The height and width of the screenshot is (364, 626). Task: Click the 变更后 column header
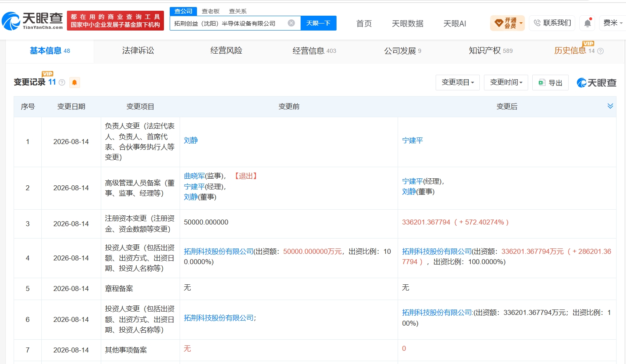click(x=507, y=106)
